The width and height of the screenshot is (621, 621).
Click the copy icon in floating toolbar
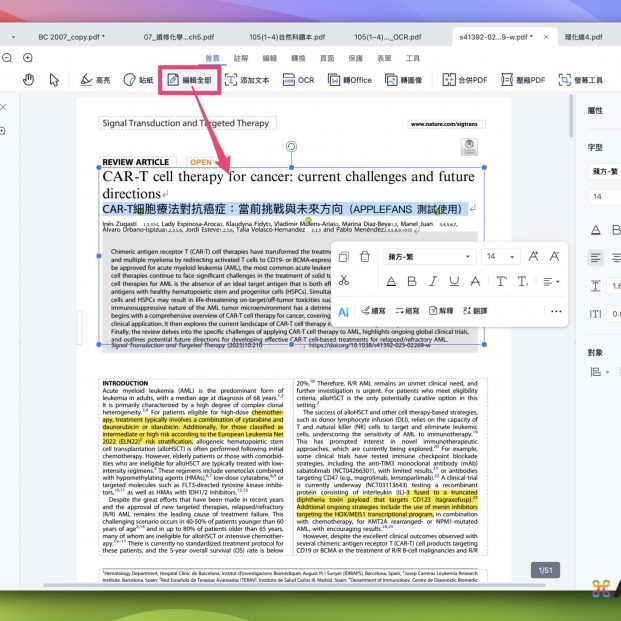[343, 257]
